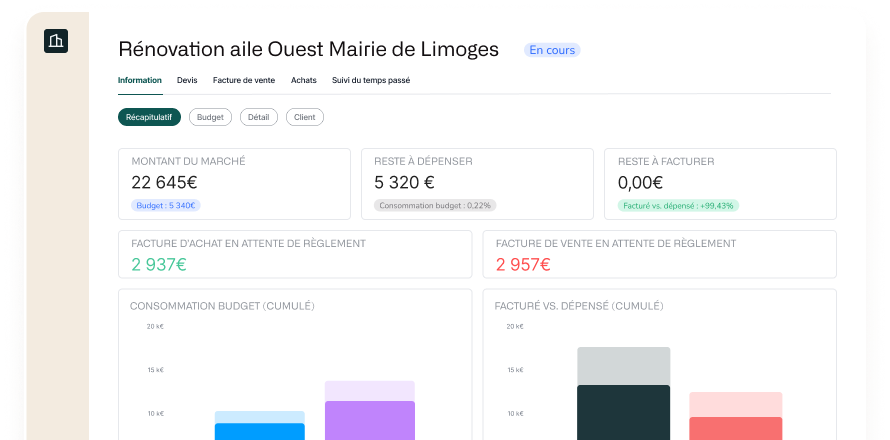Click the Montant du marché value 22 645€
This screenshot has width=890, height=440.
pyautogui.click(x=164, y=182)
